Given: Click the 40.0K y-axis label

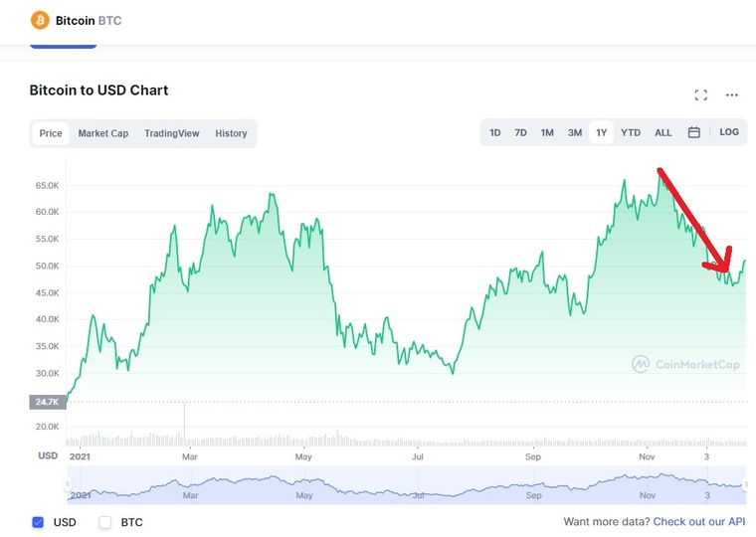Looking at the screenshot, I should pos(48,319).
